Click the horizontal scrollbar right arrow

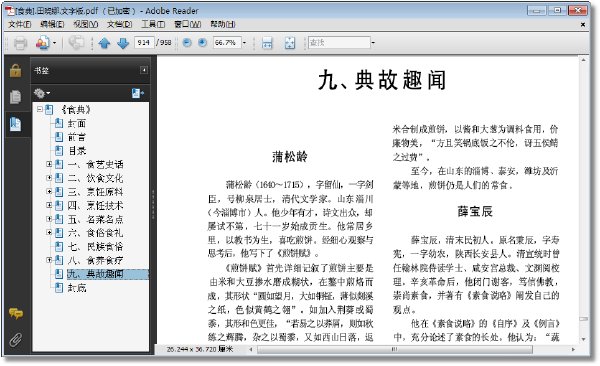[x=573, y=349]
